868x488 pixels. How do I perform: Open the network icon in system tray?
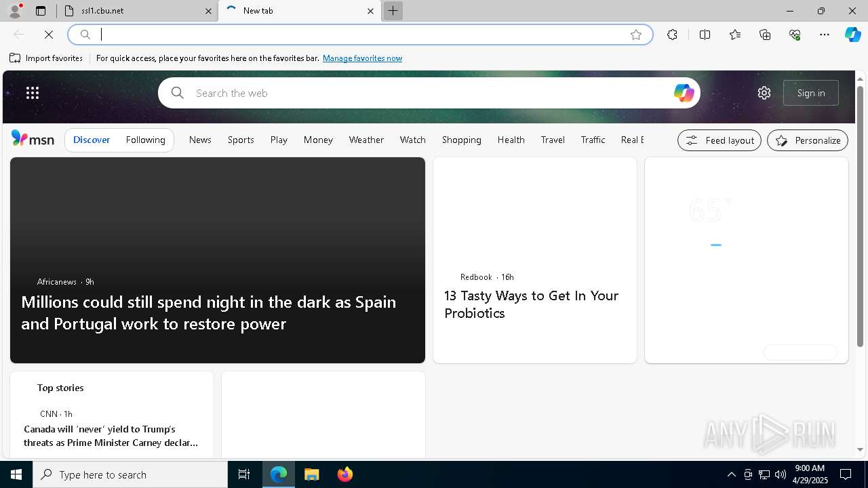pos(764,474)
